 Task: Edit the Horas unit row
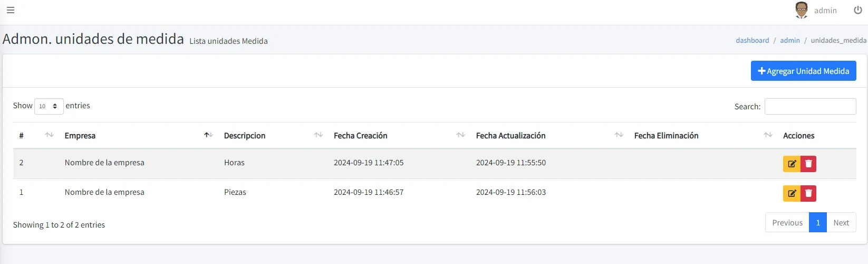[x=792, y=164]
